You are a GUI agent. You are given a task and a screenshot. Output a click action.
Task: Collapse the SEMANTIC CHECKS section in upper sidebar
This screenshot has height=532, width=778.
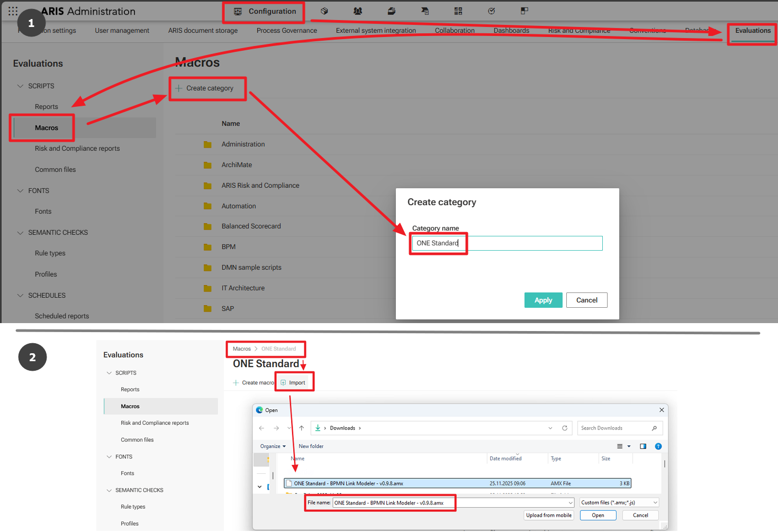coord(21,233)
